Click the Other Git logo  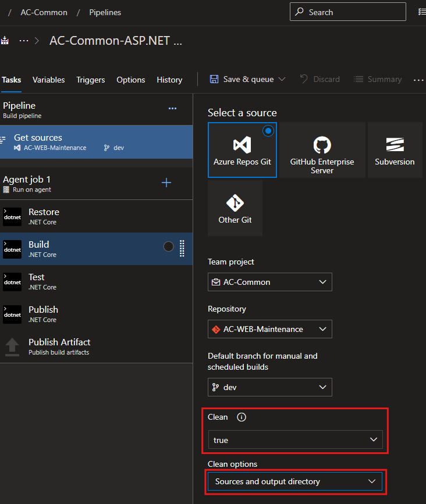235,203
